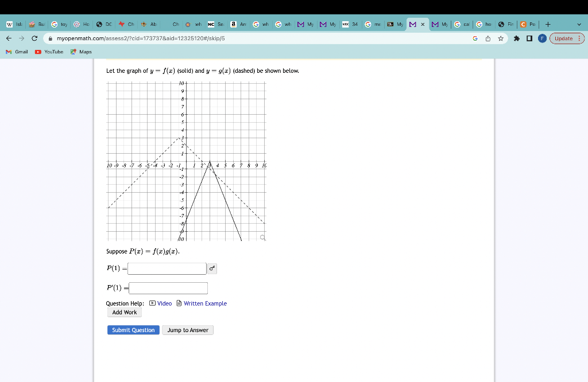Submit Question for the problem

(x=133, y=330)
